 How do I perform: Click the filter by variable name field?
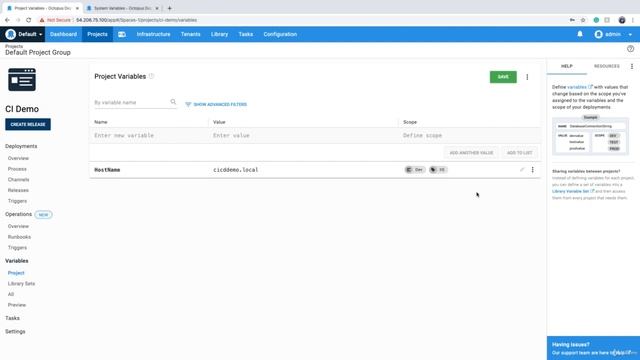pos(131,102)
